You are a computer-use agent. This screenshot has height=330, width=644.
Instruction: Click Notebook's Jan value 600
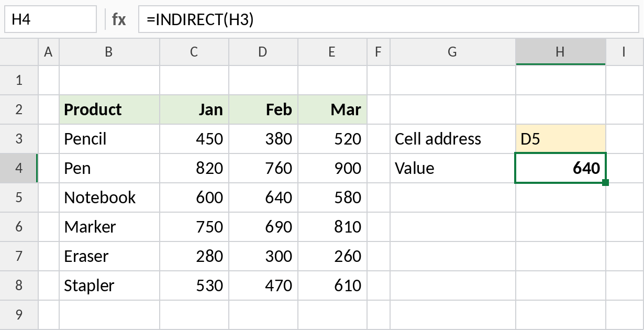pyautogui.click(x=194, y=197)
